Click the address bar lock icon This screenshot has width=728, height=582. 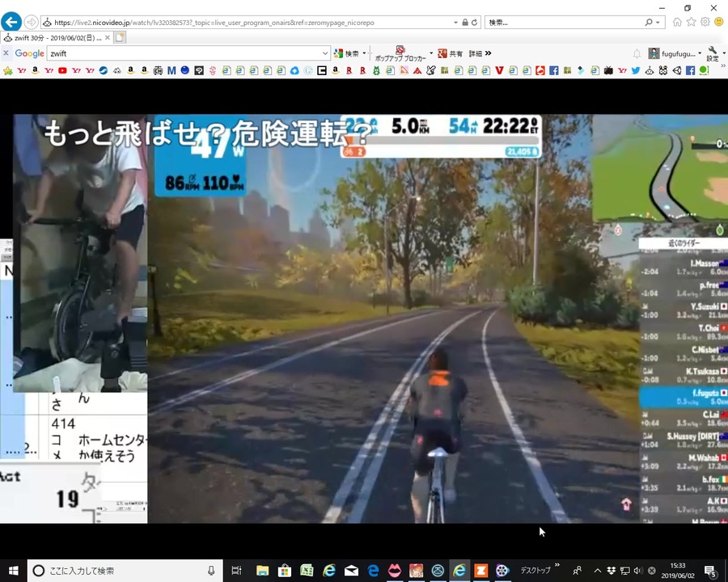tap(465, 23)
